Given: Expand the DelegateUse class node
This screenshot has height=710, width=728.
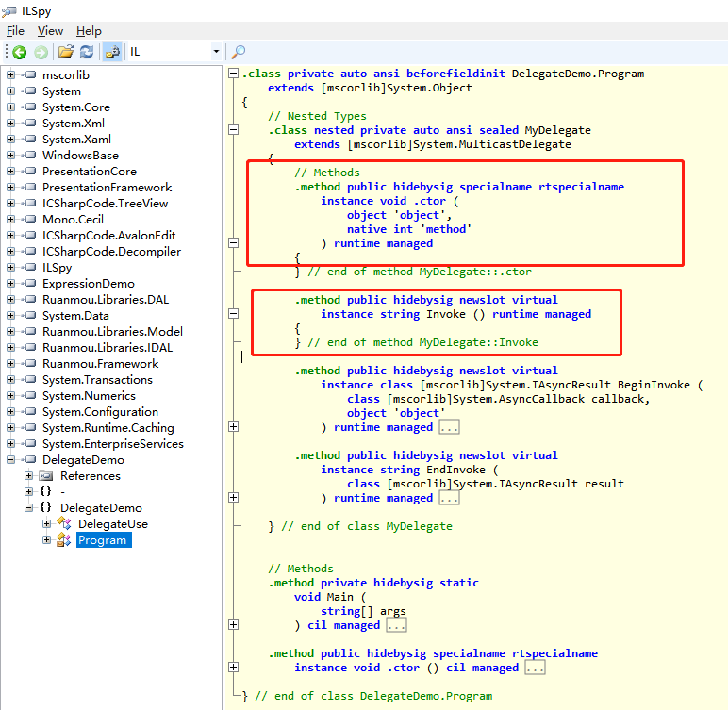Looking at the screenshot, I should pyautogui.click(x=46, y=523).
